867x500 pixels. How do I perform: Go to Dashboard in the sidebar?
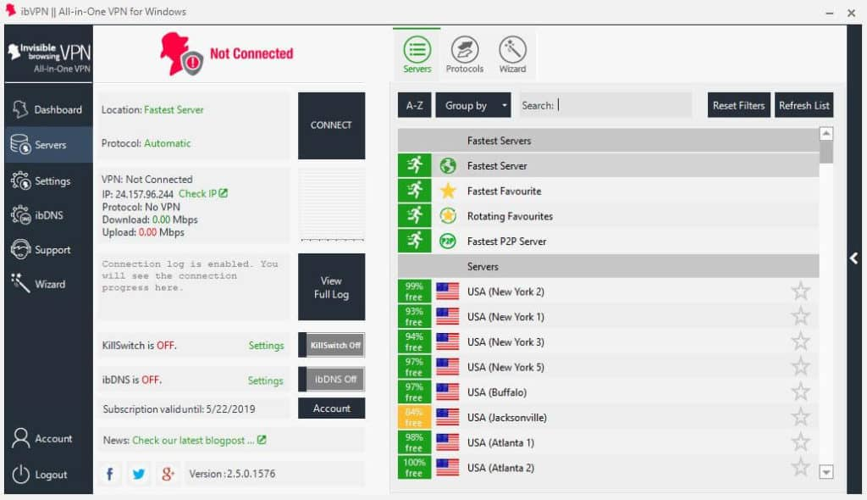pyautogui.click(x=48, y=110)
